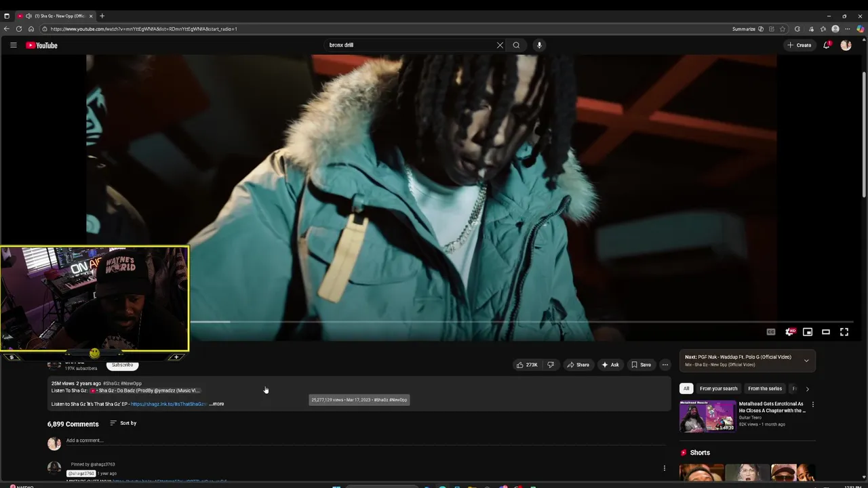Toggle closed captions on the video
This screenshot has width=868, height=488.
(771, 332)
